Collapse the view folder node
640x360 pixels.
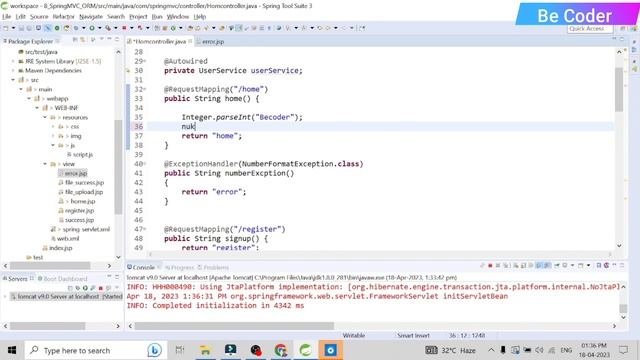[x=45, y=164]
